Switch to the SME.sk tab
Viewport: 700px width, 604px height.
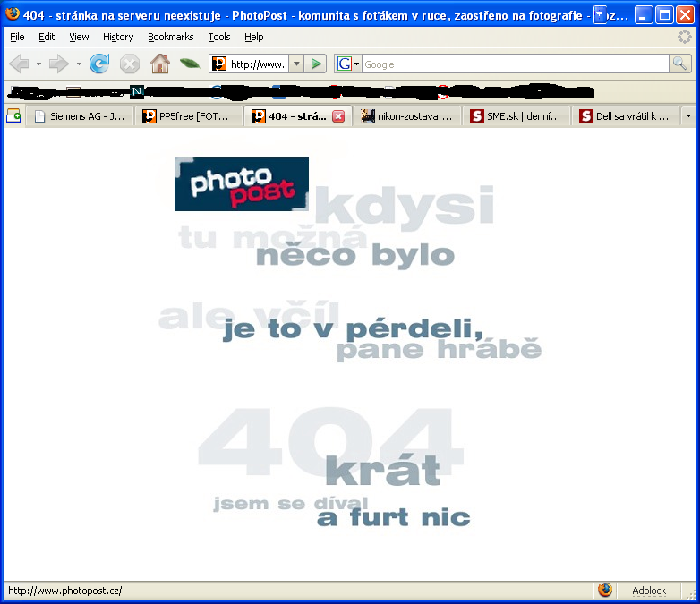coord(516,116)
